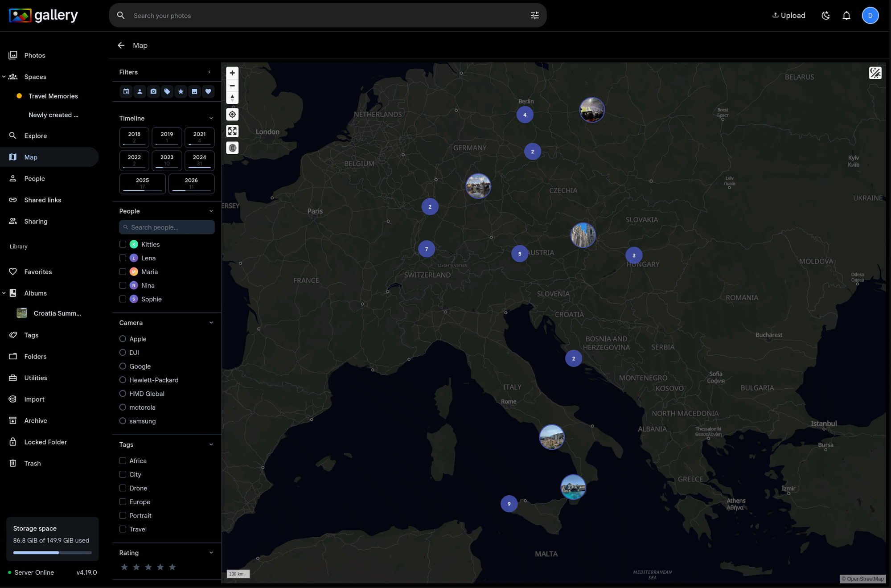Collapse the Timeline section

pos(211,118)
